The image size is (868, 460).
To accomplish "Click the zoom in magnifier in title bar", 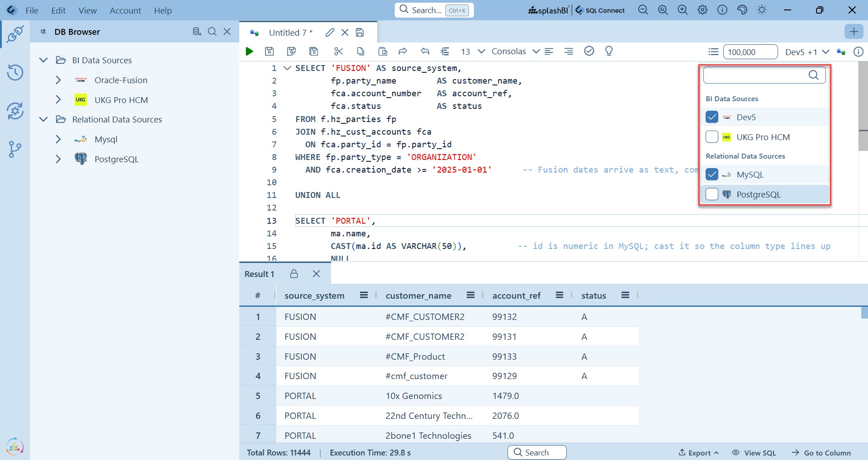I will pyautogui.click(x=683, y=10).
